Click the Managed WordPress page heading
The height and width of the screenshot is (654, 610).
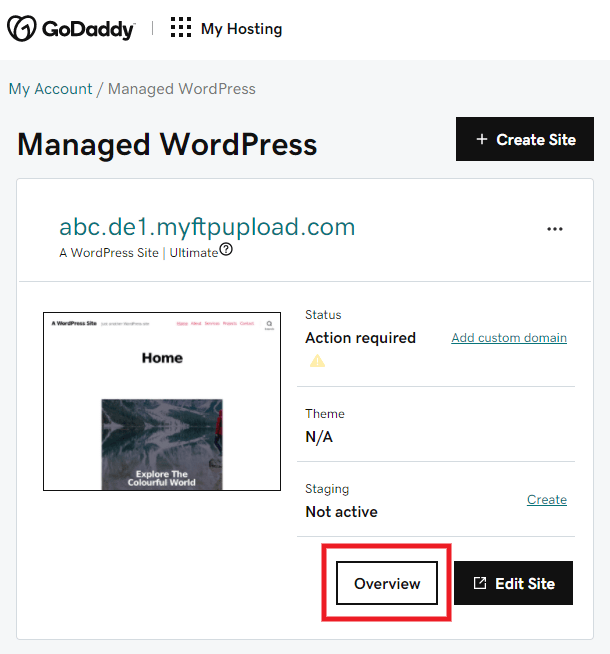coord(167,144)
